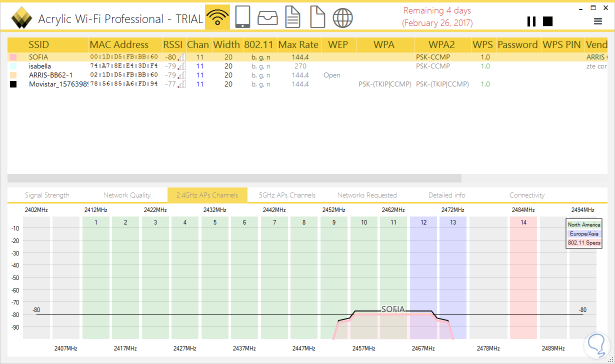This screenshot has width=615, height=364.
Task: Open the 5GHz APs Channels tab
Action: [x=287, y=195]
